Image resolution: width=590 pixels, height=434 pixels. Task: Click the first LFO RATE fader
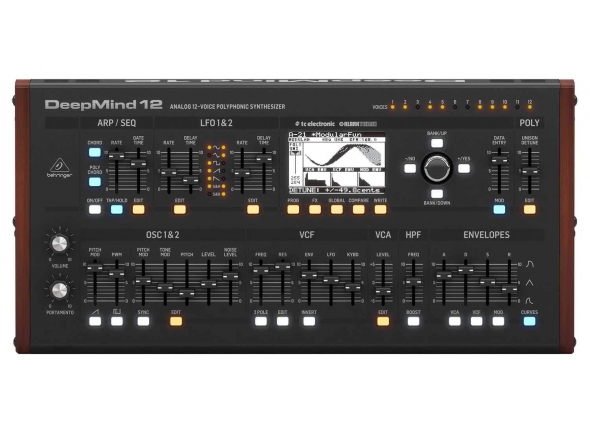pos(169,172)
